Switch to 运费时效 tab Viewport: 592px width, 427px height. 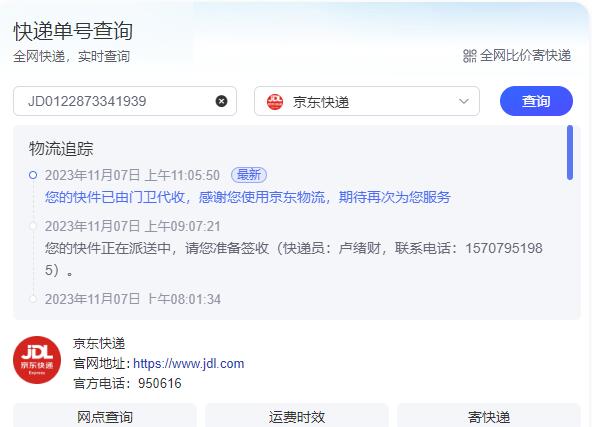click(297, 416)
